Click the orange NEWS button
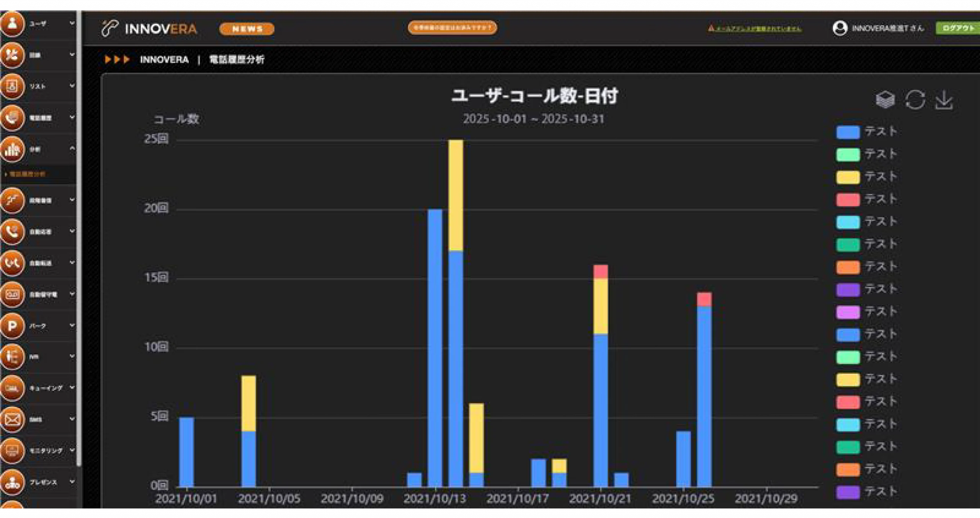This screenshot has width=980, height=518. tap(247, 29)
